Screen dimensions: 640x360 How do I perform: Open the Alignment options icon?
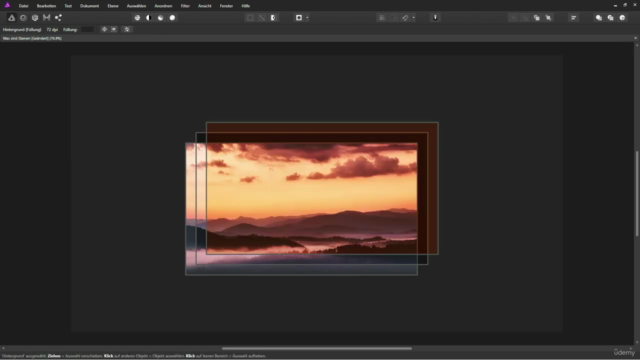click(x=573, y=18)
